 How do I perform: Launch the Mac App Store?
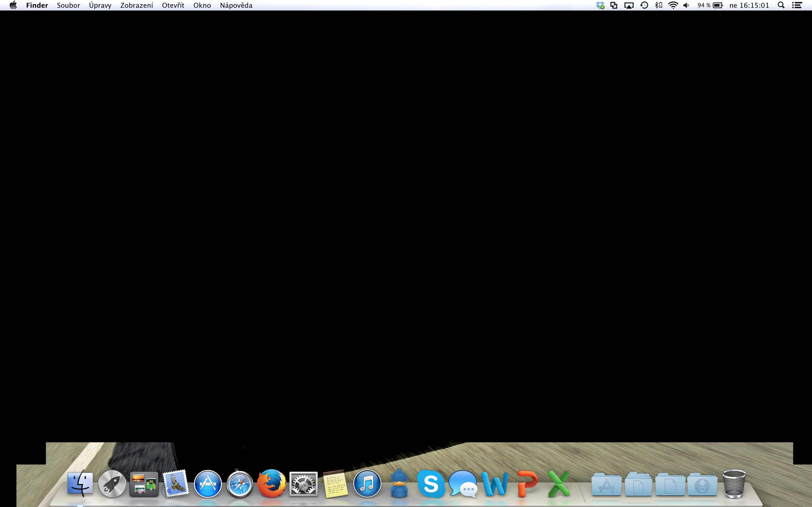click(x=208, y=484)
